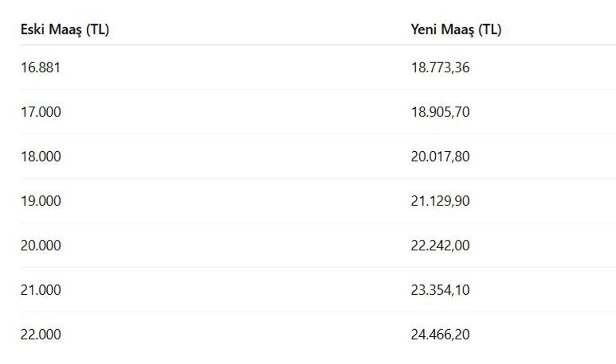Click the divider line beneath the column headers
This screenshot has width=616, height=364.
(308, 45)
